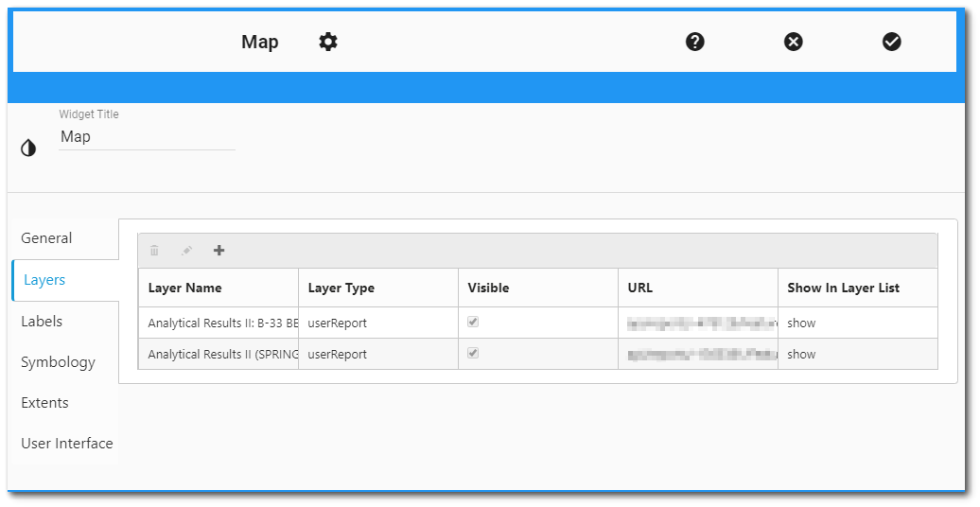Go to the User Interface tab
Viewport: 980px width, 507px height.
[66, 444]
